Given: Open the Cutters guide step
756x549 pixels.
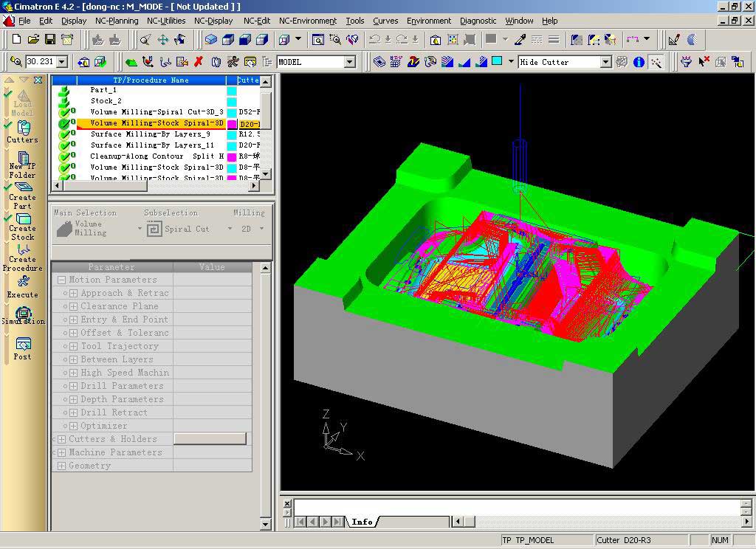Looking at the screenshot, I should pos(22,132).
